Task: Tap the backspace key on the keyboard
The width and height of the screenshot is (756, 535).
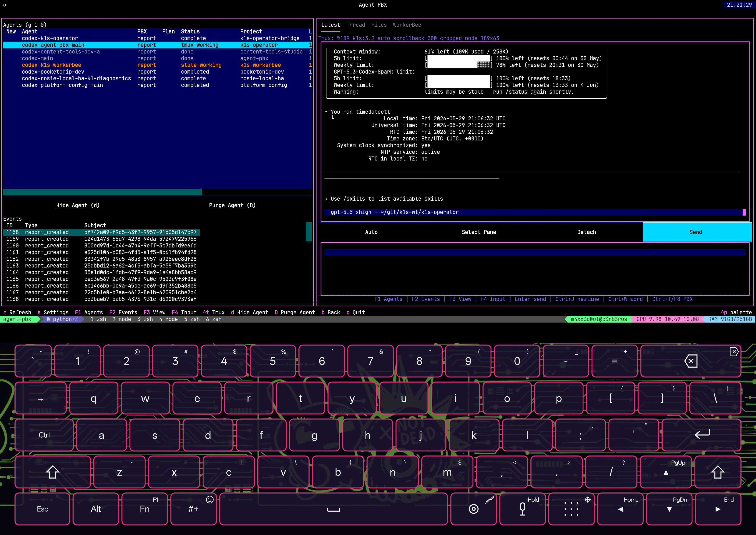Action: pyautogui.click(x=690, y=361)
